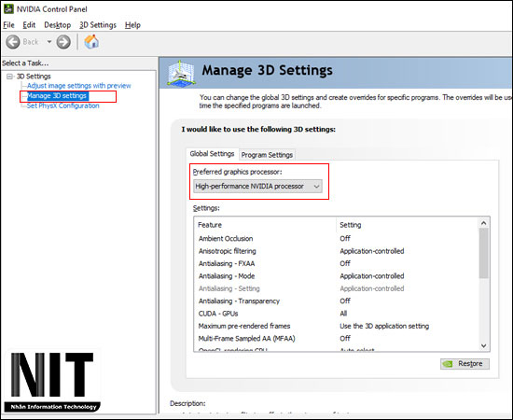The image size is (513, 420).
Task: Click the Setting column header
Action: (x=408, y=225)
